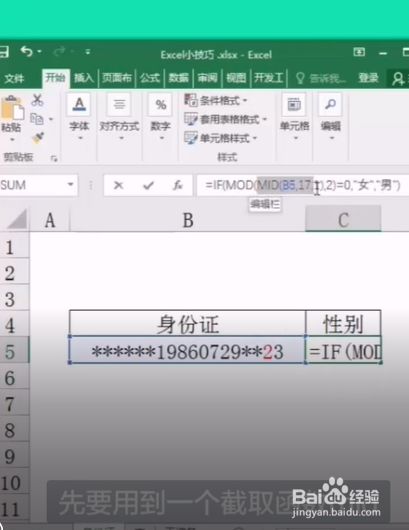Image resolution: width=409 pixels, height=530 pixels.
Task: Click the Save icon in title bar
Action: point(3,52)
